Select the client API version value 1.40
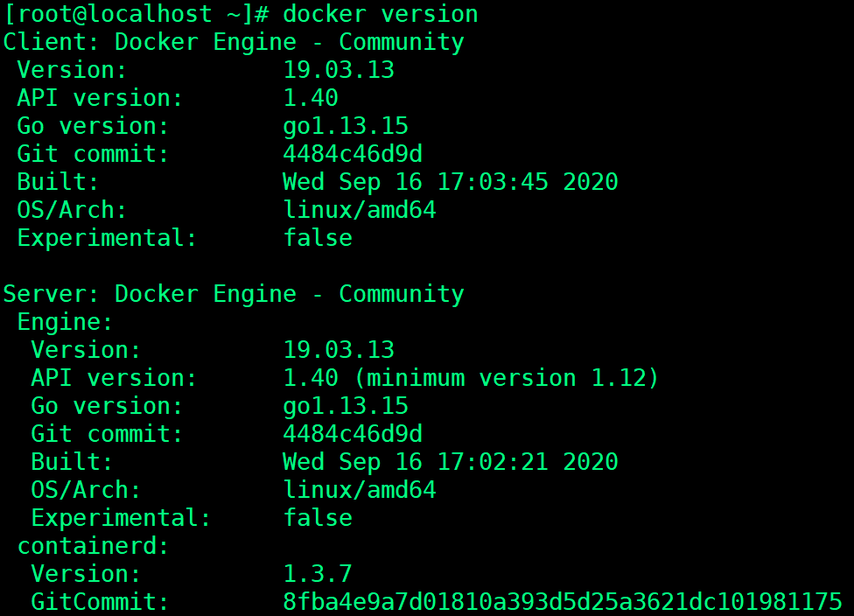This screenshot has width=854, height=616. pyautogui.click(x=311, y=98)
